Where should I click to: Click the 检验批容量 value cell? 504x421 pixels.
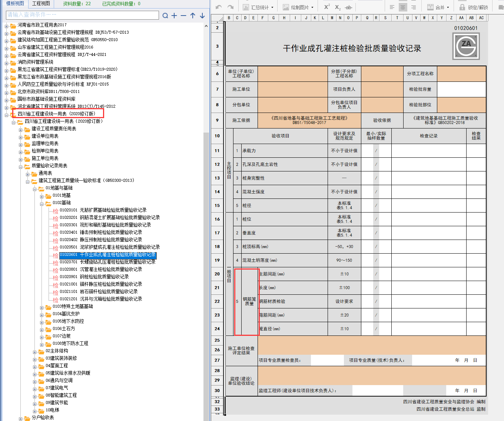[x=462, y=89]
